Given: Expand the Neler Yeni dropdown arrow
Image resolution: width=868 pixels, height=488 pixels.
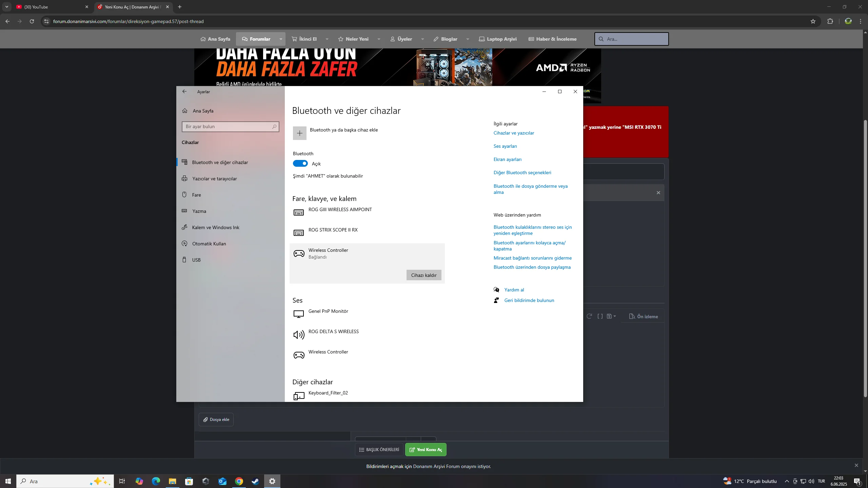Looking at the screenshot, I should (x=379, y=39).
